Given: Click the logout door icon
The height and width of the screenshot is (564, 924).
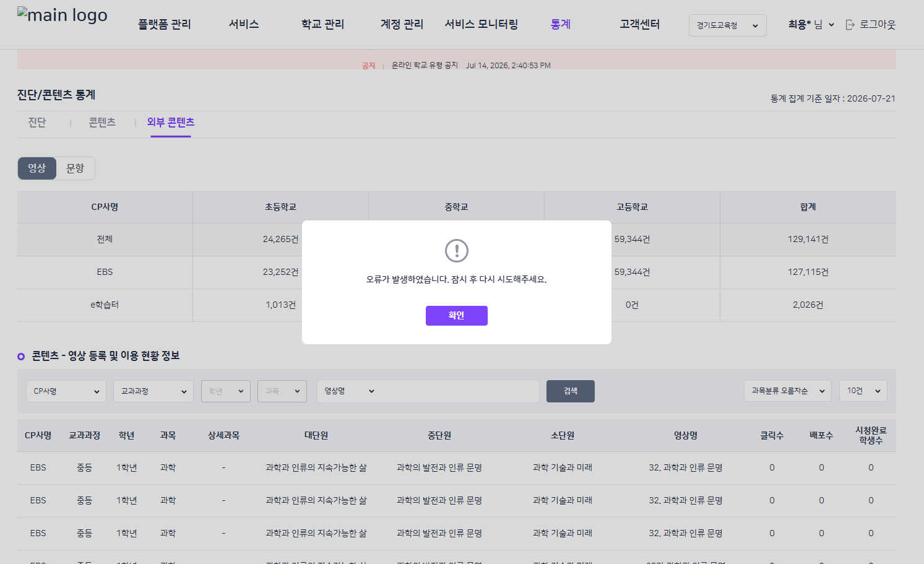Looking at the screenshot, I should (x=850, y=25).
